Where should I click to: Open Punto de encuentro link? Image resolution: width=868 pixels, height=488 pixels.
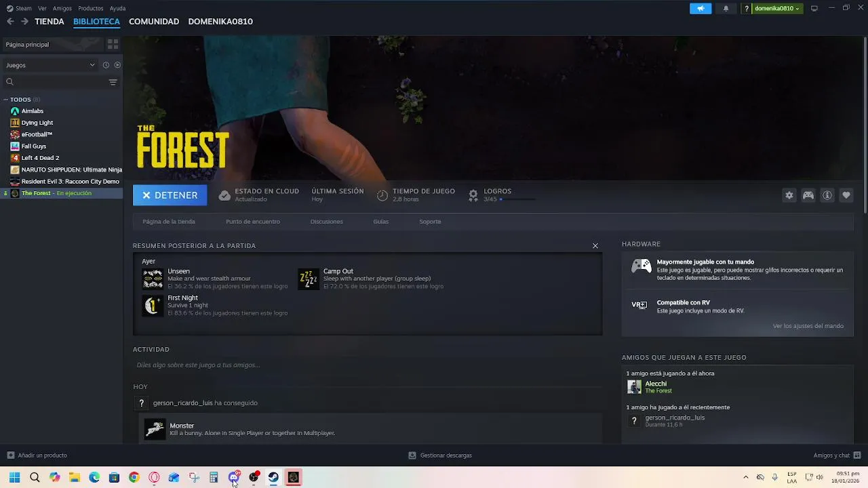(253, 222)
